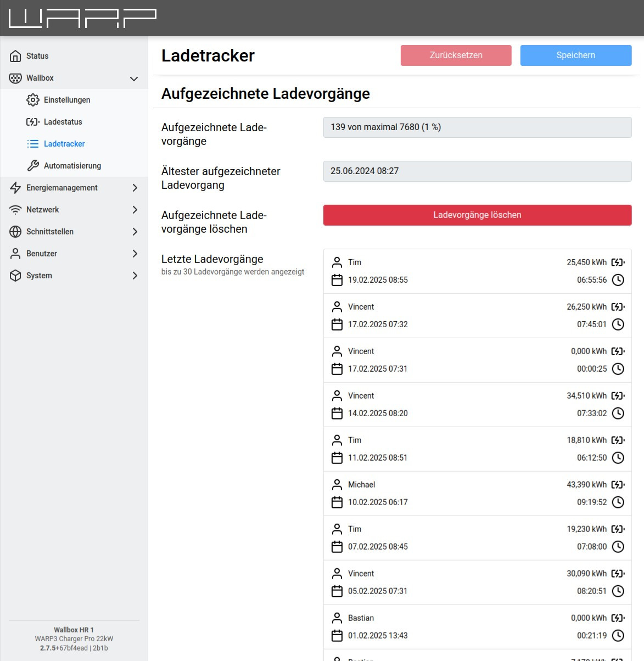Image resolution: width=644 pixels, height=661 pixels.
Task: Expand the Schnittstellen submenu arrow
Action: point(135,232)
